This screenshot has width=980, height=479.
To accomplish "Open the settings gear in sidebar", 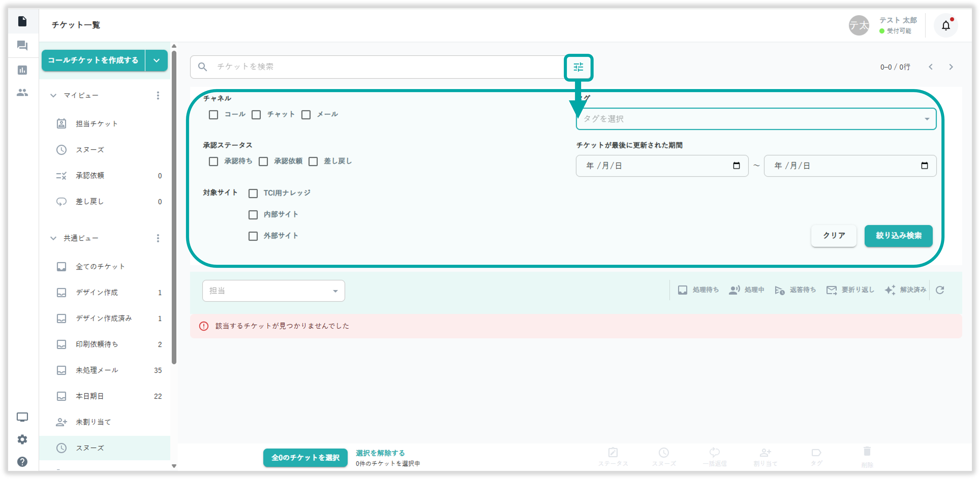I will [22, 439].
